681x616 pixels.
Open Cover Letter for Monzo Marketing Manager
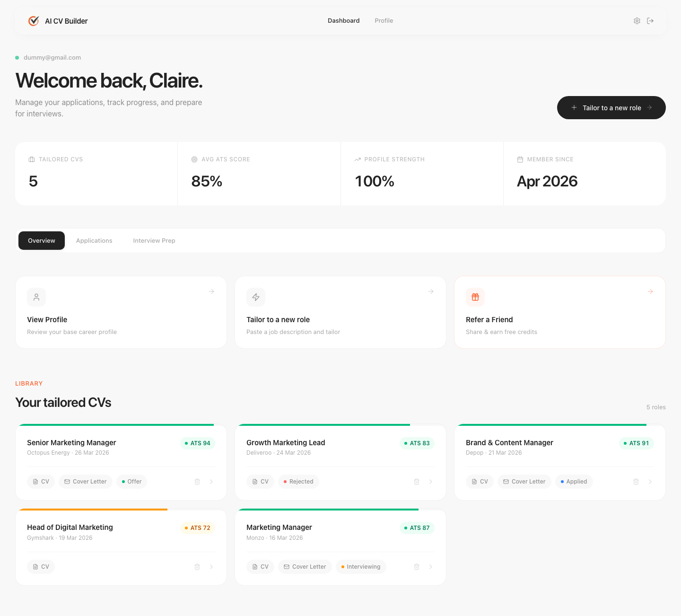tap(305, 567)
